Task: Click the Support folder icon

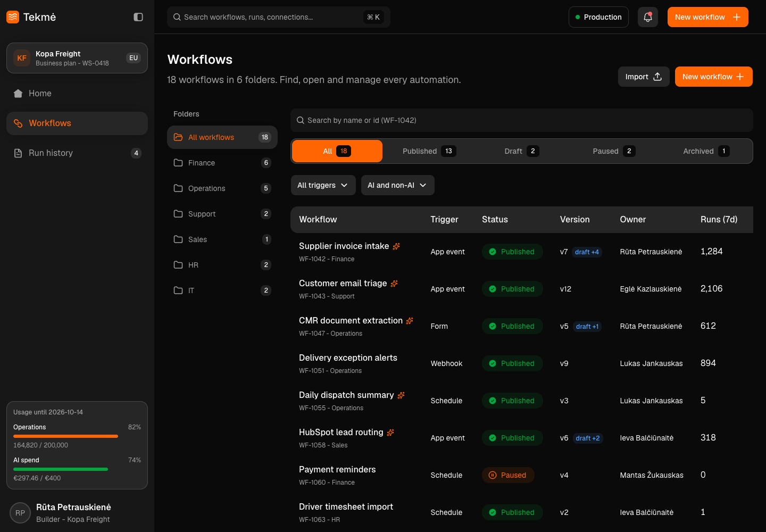Action: click(x=178, y=214)
